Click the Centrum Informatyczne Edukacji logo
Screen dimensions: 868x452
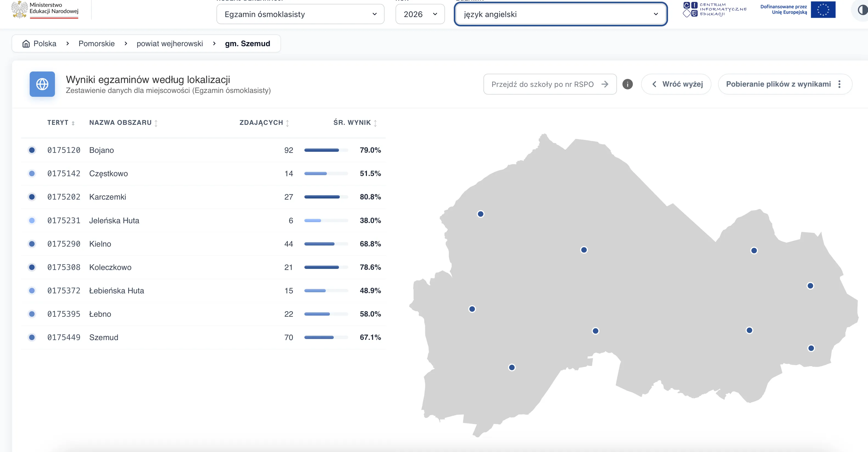coord(715,9)
